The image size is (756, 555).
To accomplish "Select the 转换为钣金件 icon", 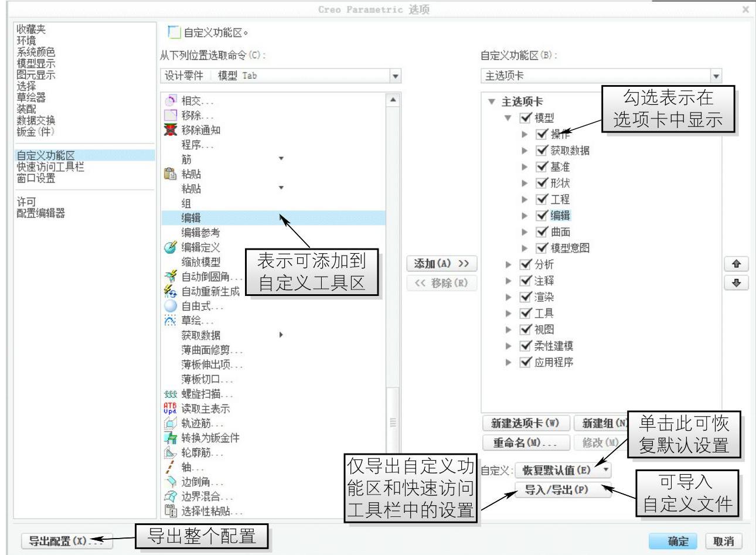I will pyautogui.click(x=170, y=438).
